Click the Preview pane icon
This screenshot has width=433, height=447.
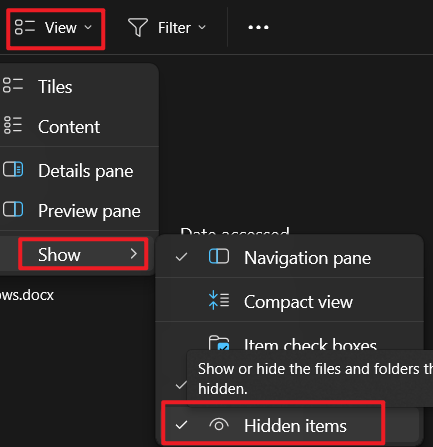13,209
